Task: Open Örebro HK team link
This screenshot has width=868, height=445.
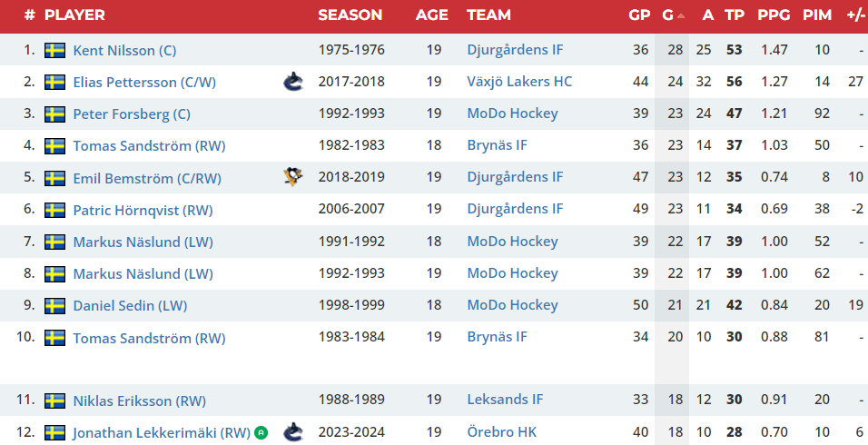Action: coord(502,432)
